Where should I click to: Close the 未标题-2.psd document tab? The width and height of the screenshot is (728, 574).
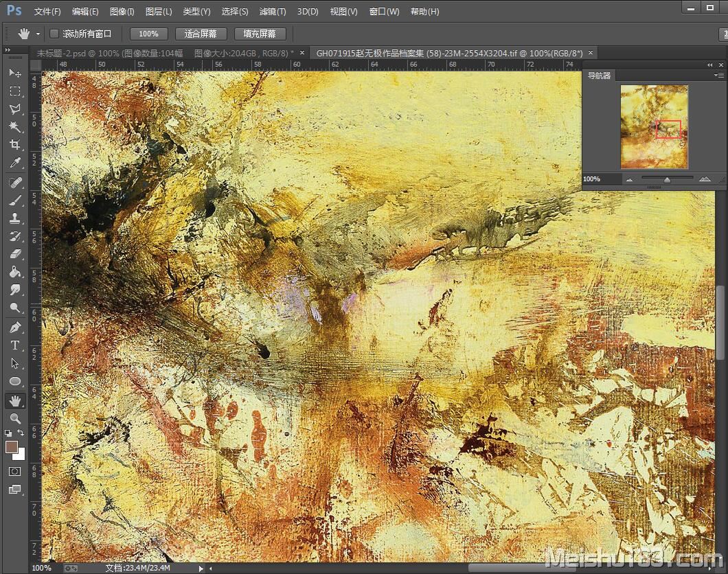[x=302, y=52]
